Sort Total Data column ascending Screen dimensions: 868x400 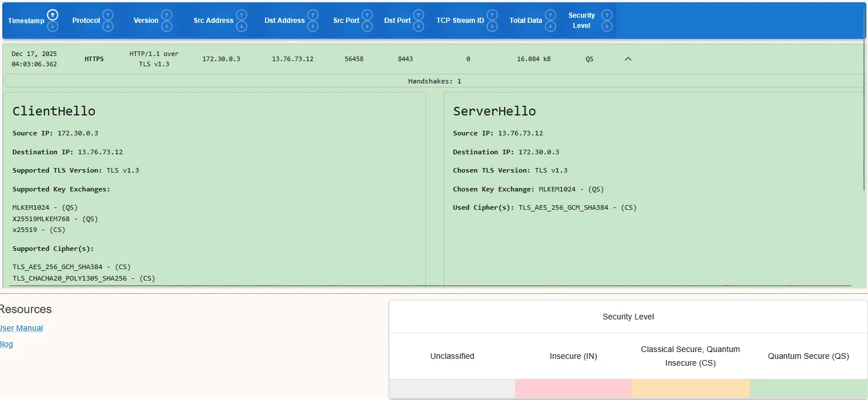pos(550,15)
